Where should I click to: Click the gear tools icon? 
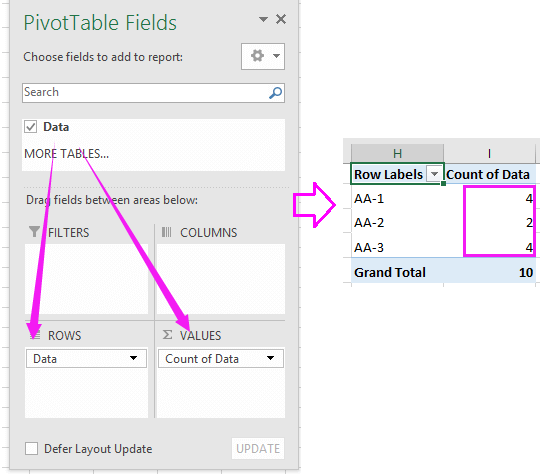(257, 56)
